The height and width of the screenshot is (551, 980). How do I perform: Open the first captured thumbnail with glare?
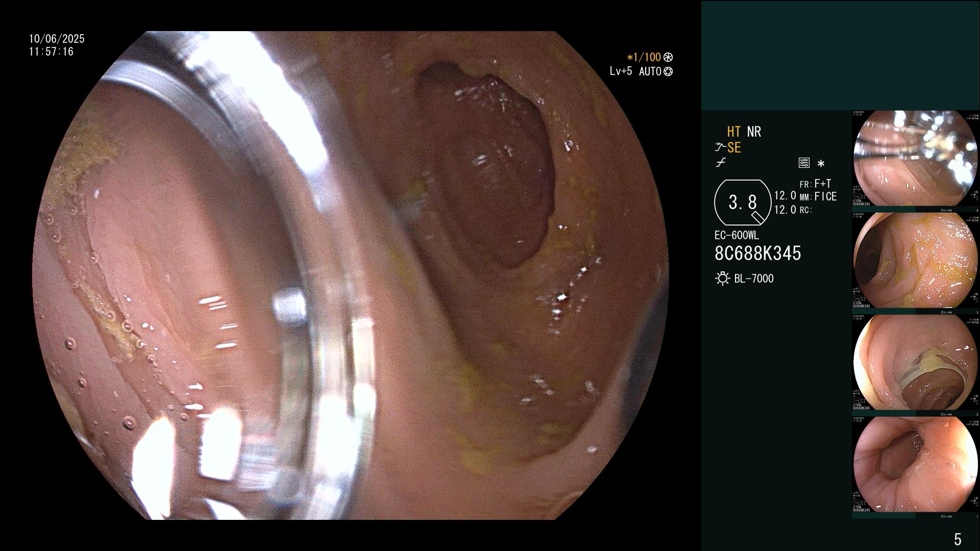[916, 159]
